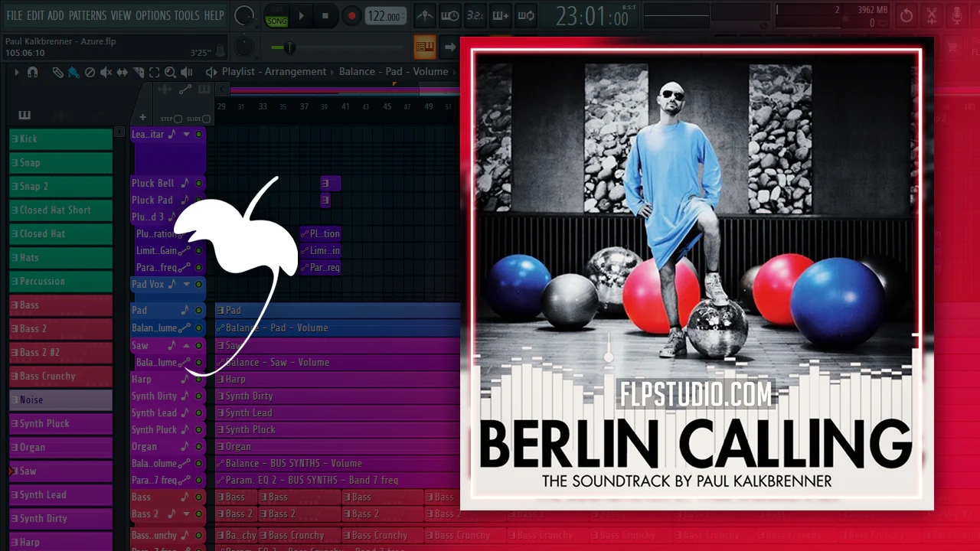This screenshot has height=551, width=980.
Task: Open the VIEW menu
Action: (121, 15)
